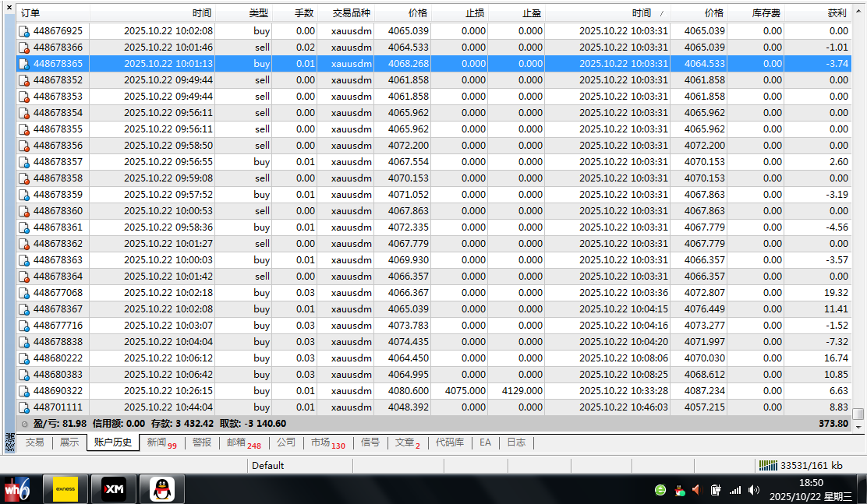
Task: Click the speaker volume icon in system tray
Action: [753, 490]
